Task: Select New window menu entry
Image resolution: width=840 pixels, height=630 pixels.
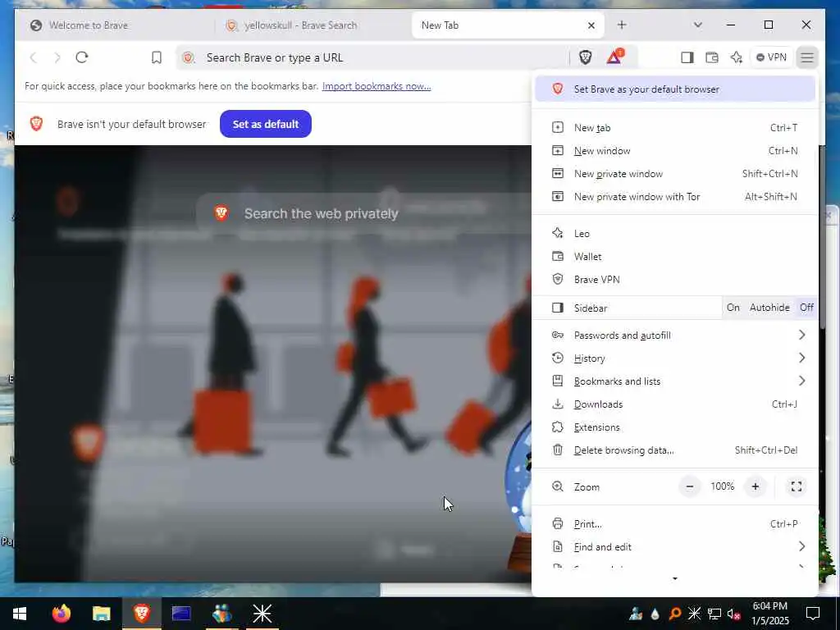Action: pyautogui.click(x=675, y=151)
